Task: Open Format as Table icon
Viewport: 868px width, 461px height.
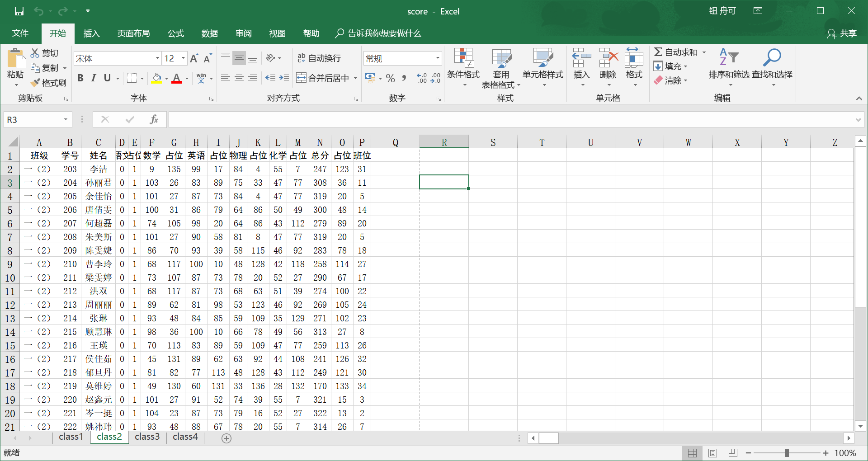Action: [501, 58]
